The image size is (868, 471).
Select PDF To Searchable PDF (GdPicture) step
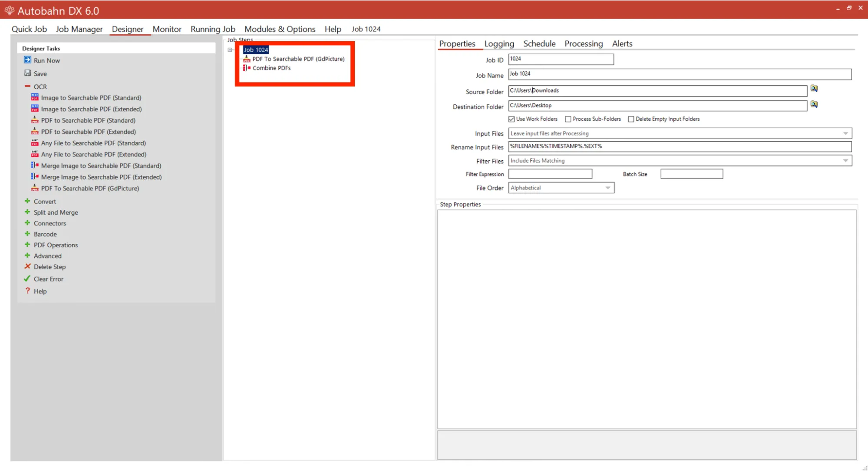click(x=298, y=59)
